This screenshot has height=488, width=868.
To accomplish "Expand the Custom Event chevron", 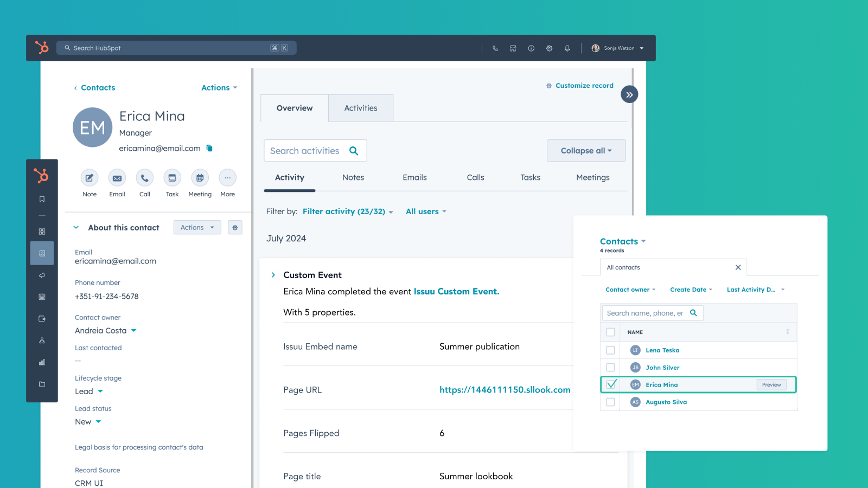I will point(273,275).
